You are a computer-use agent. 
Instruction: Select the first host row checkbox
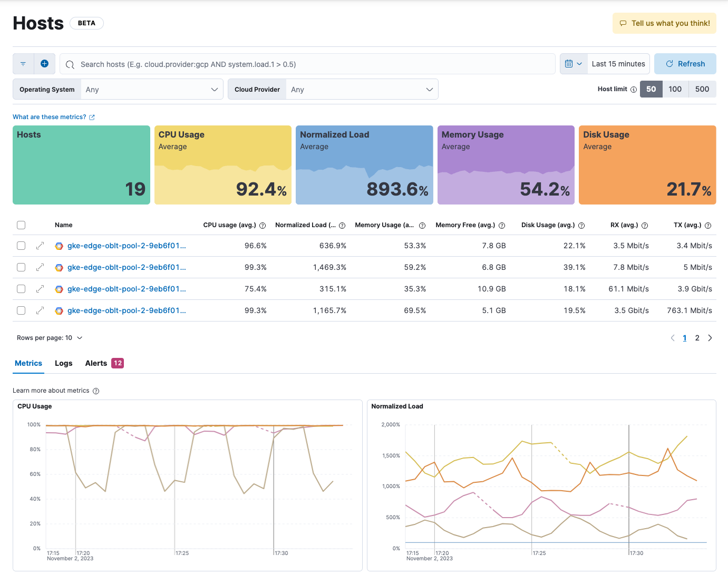(x=21, y=246)
